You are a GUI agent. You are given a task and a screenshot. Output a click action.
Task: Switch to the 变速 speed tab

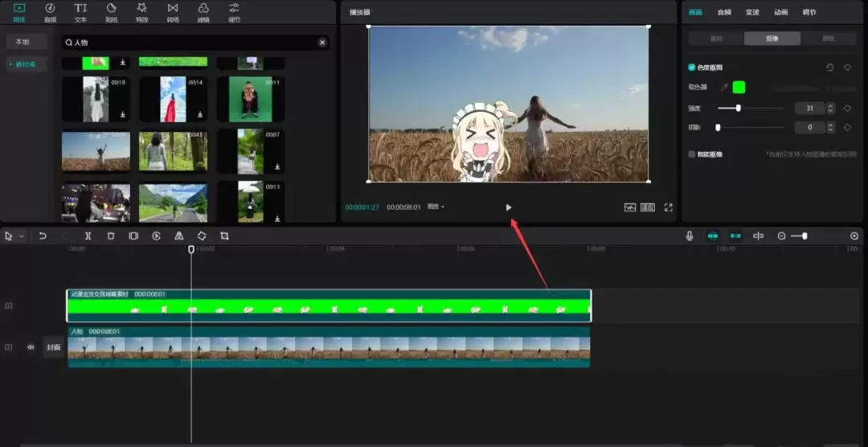(x=752, y=12)
